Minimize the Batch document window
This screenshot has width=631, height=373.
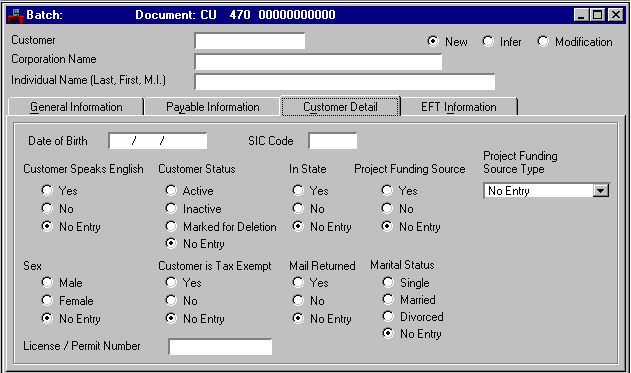pos(581,15)
